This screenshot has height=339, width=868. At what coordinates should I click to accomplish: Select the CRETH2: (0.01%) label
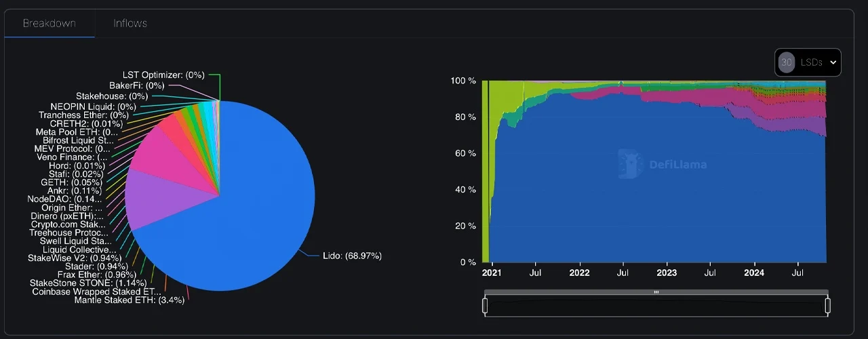point(86,123)
